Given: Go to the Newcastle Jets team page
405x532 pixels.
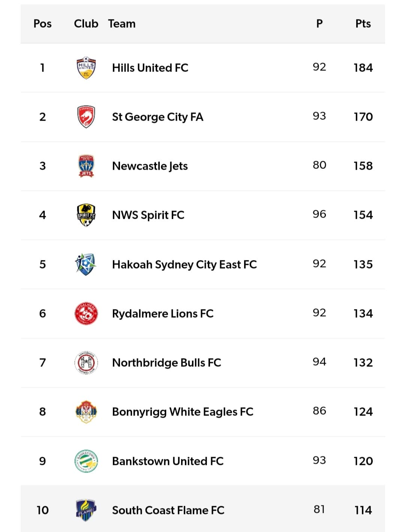Looking at the screenshot, I should 150,166.
